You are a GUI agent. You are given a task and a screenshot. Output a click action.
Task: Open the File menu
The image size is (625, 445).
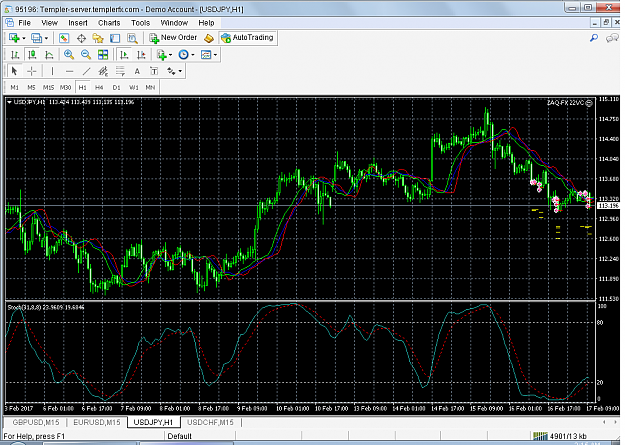(x=24, y=23)
